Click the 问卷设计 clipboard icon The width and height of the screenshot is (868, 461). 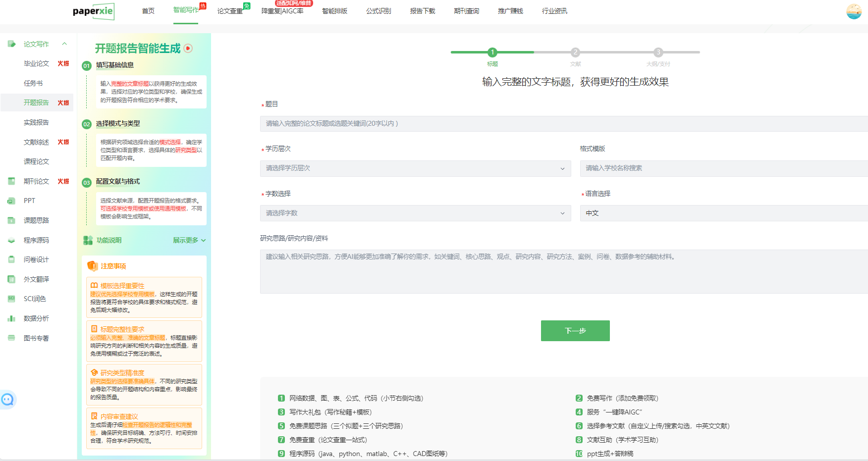11,259
